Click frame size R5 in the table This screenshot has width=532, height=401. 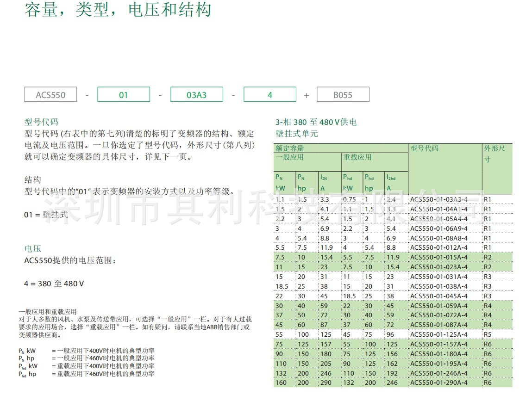point(488,334)
